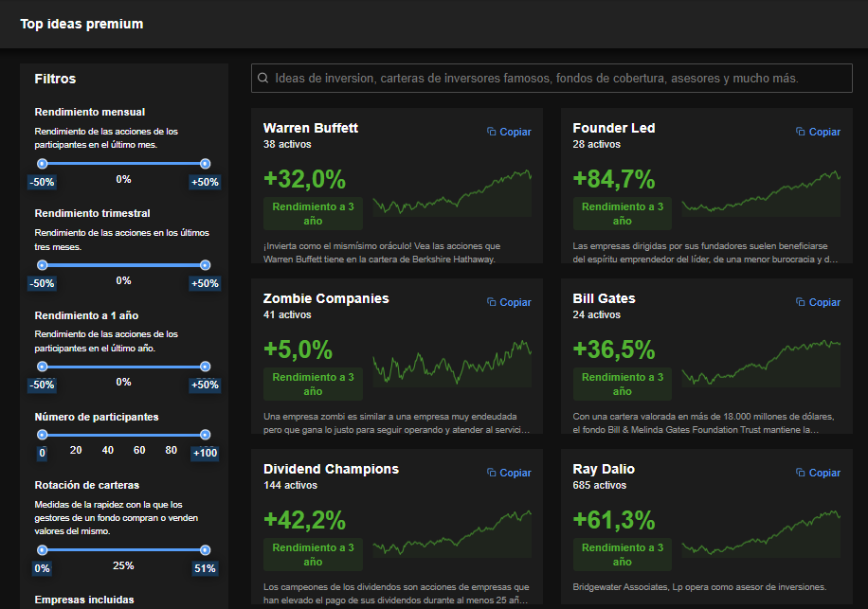Click left handle of Rendimiento mensual slider
868x609 pixels.
point(42,164)
